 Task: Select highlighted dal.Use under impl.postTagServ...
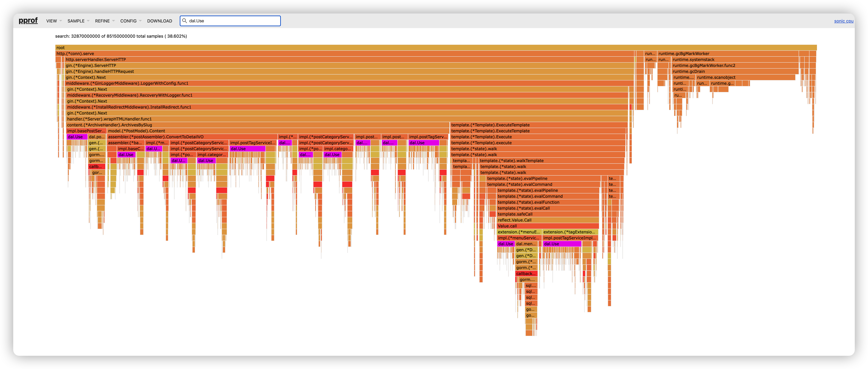click(x=424, y=143)
